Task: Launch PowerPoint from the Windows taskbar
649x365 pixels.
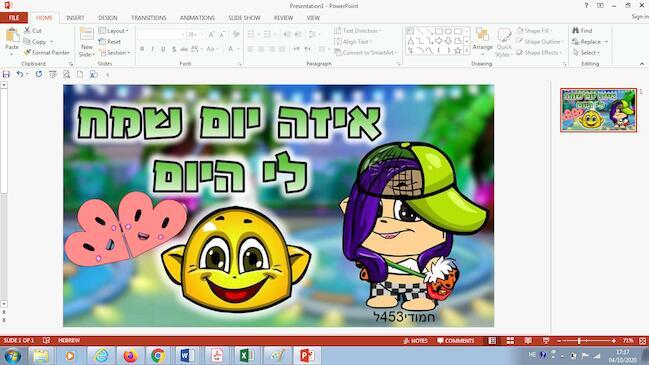Action: (307, 355)
